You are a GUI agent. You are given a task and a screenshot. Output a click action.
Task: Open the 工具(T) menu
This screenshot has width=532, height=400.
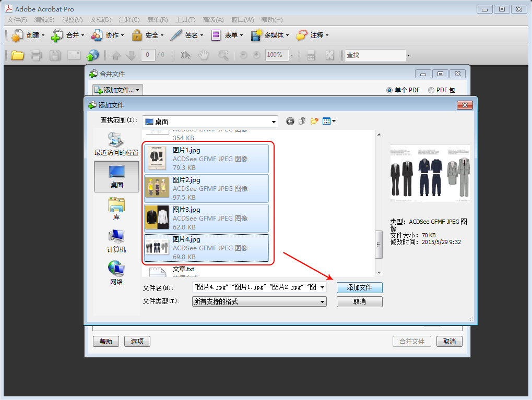tap(185, 20)
